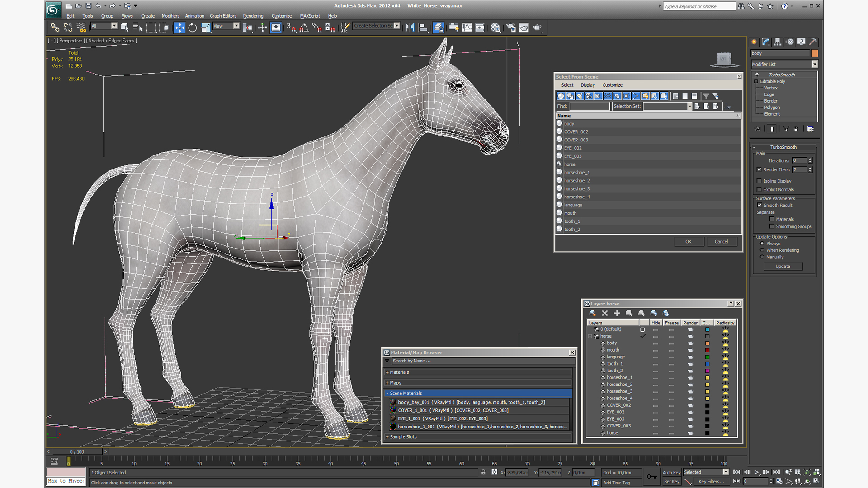Activate the Rotate tool
Viewport: 868px width, 488px height.
click(x=193, y=28)
